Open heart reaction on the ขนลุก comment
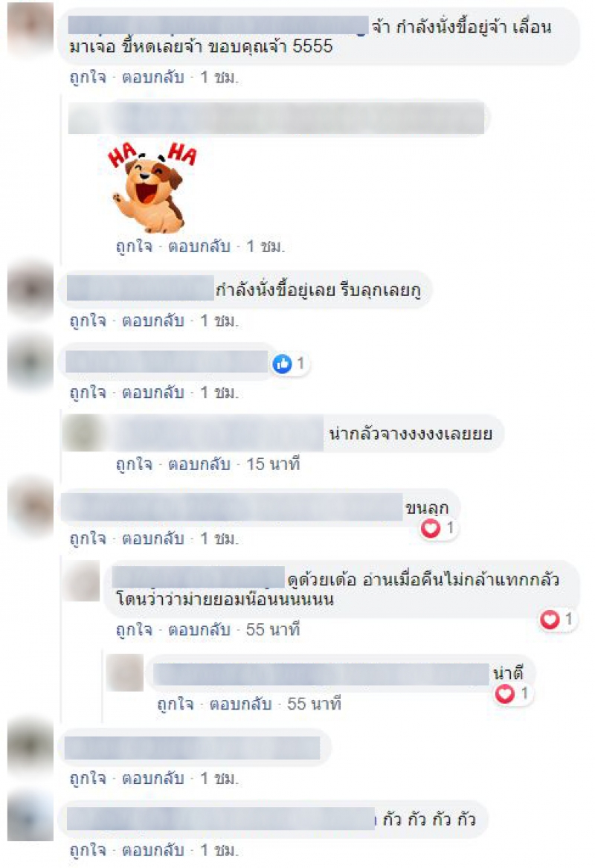595x868 pixels. [x=431, y=528]
